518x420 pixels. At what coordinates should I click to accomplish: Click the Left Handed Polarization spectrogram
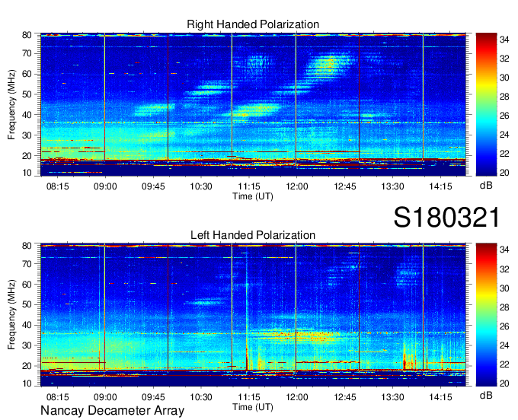pos(253,315)
